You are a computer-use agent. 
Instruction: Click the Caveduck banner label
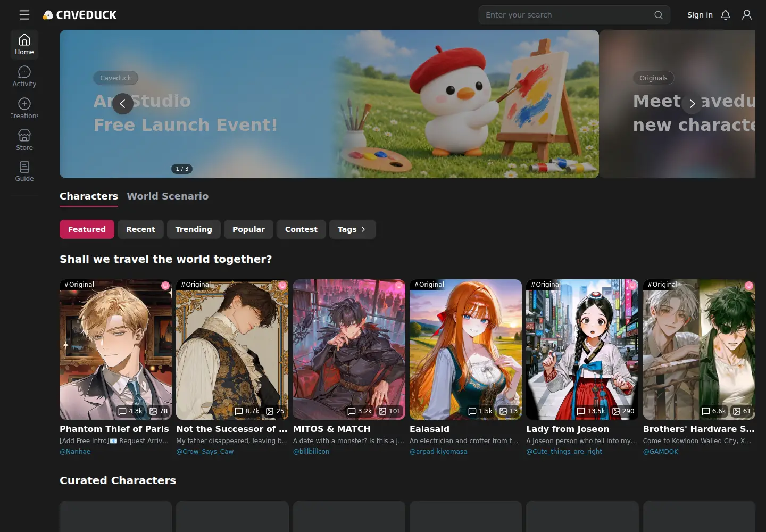point(115,78)
